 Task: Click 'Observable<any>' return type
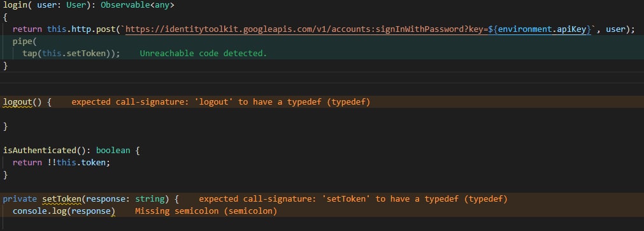[138, 5]
